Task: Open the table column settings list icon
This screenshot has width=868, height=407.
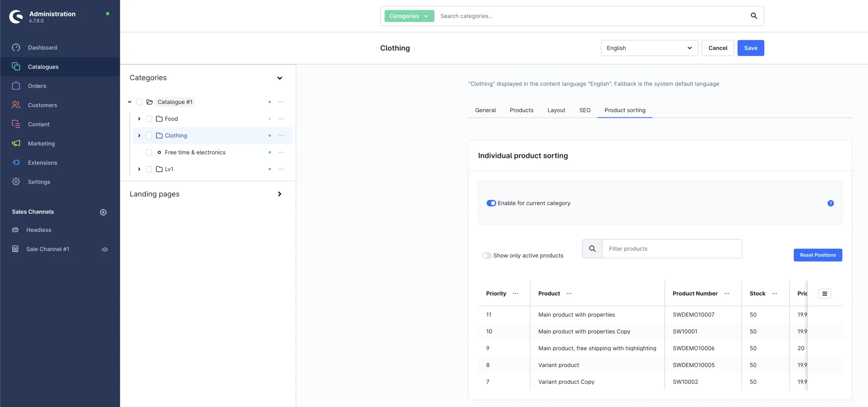Action: (824, 293)
